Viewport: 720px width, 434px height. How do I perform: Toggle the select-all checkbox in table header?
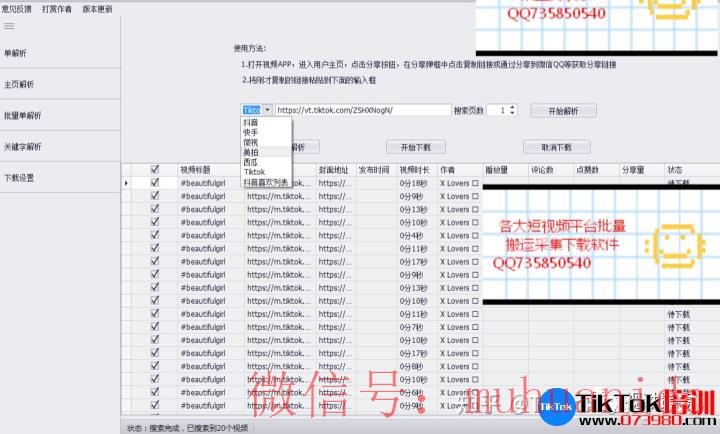tap(155, 169)
